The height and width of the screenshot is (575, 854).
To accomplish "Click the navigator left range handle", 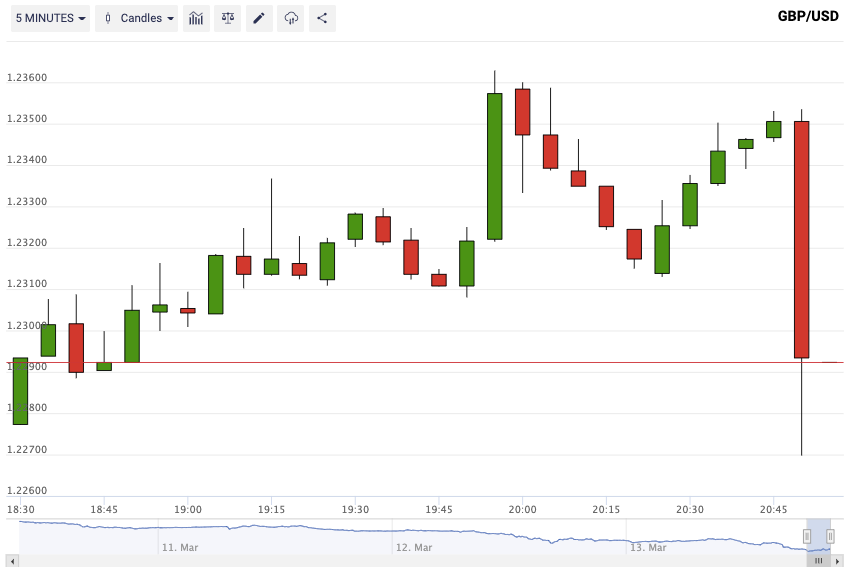I will click(x=807, y=536).
